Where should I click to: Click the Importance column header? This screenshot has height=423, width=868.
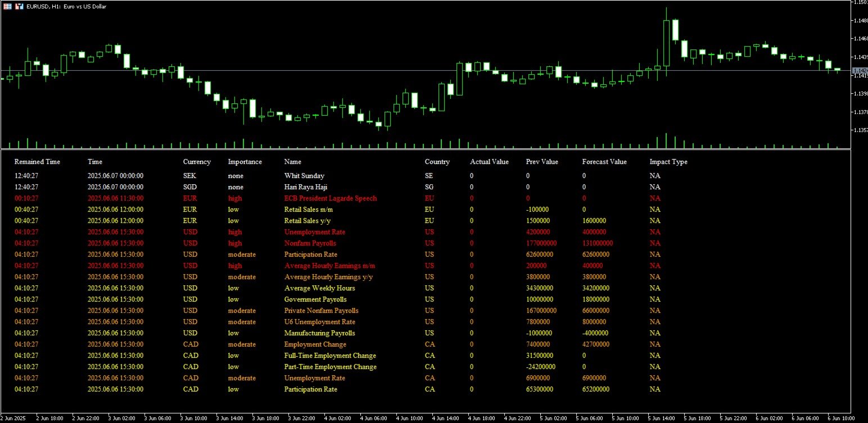[x=245, y=162]
